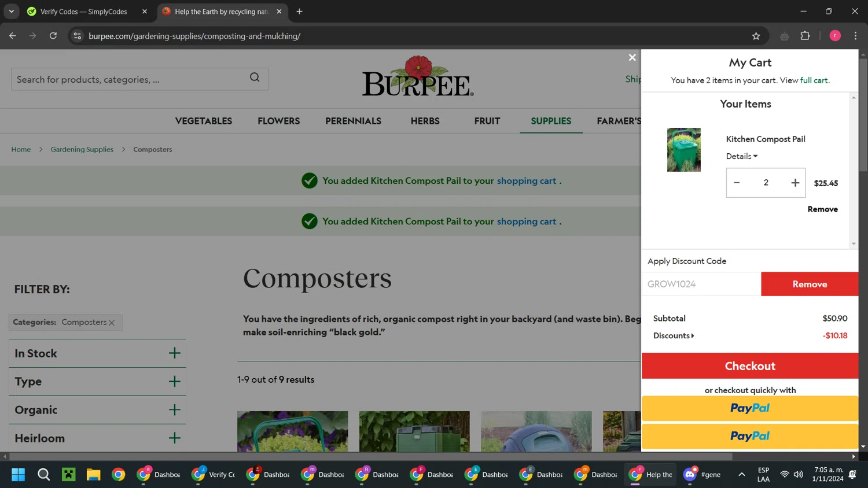Open Verify Co taskbar Chrome window
This screenshot has height=488, width=868.
[x=214, y=475]
